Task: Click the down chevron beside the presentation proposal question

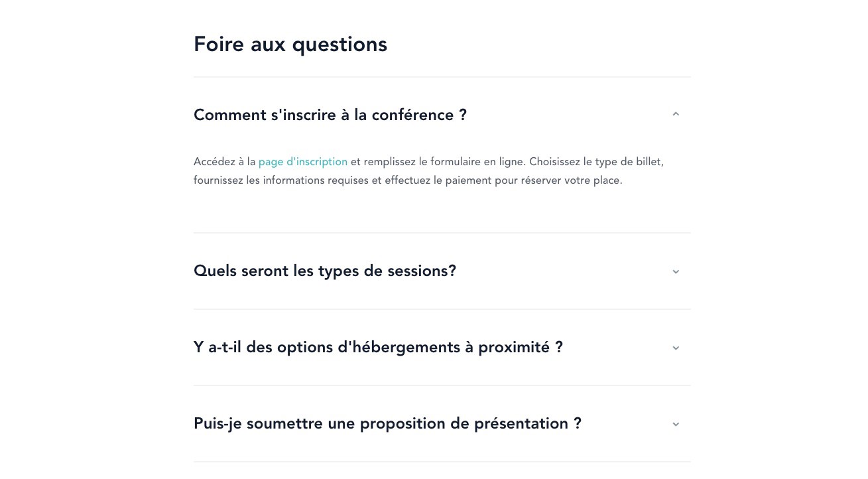Action: point(676,424)
